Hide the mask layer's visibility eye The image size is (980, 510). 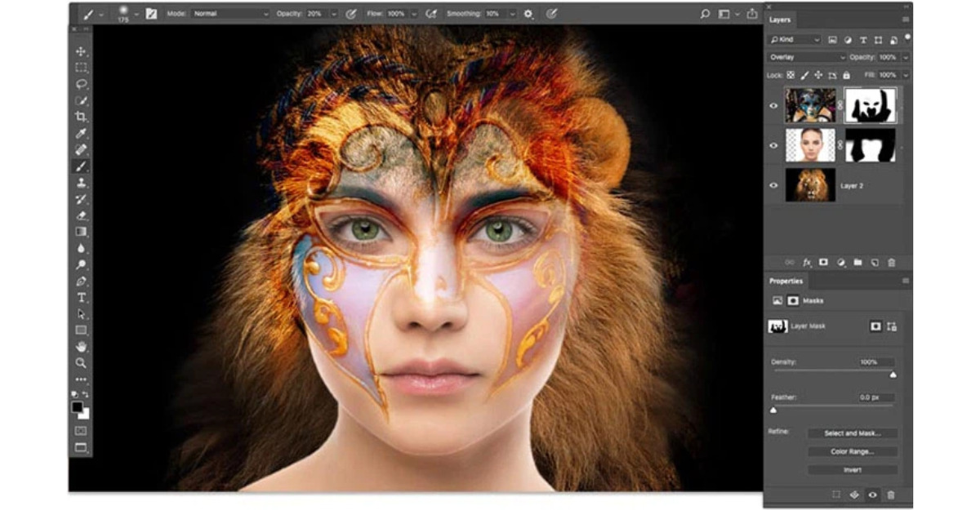[x=774, y=104]
